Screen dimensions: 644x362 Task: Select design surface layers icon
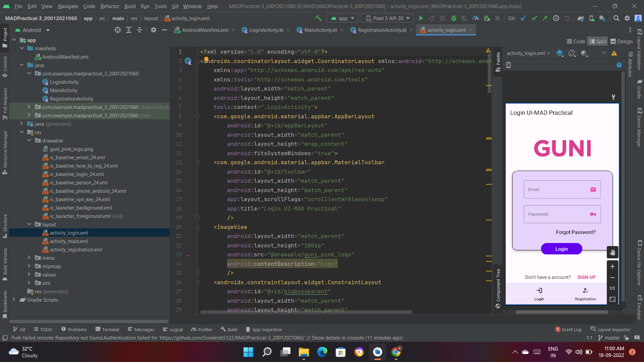(559, 53)
